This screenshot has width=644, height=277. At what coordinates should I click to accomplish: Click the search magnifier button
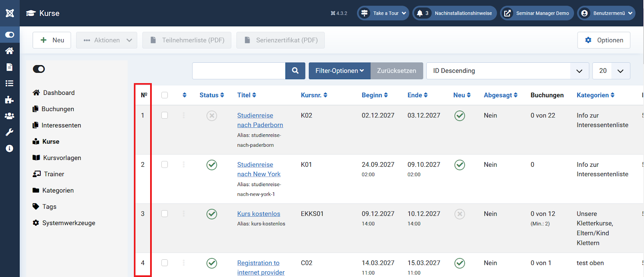click(x=295, y=71)
